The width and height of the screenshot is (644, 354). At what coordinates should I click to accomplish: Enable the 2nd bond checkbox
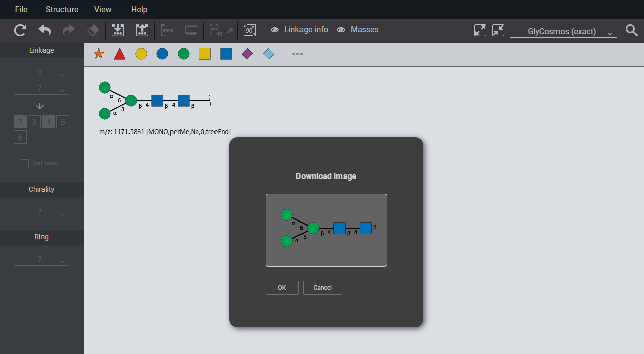(24, 163)
